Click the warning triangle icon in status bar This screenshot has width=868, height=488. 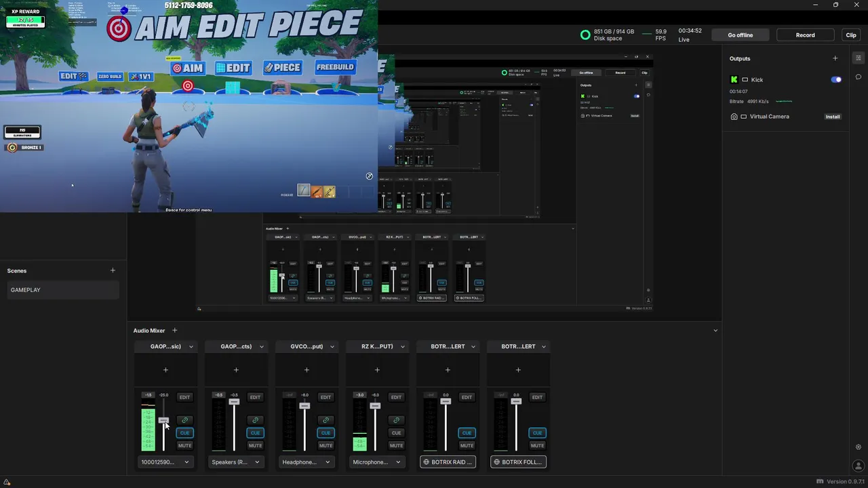click(7, 482)
